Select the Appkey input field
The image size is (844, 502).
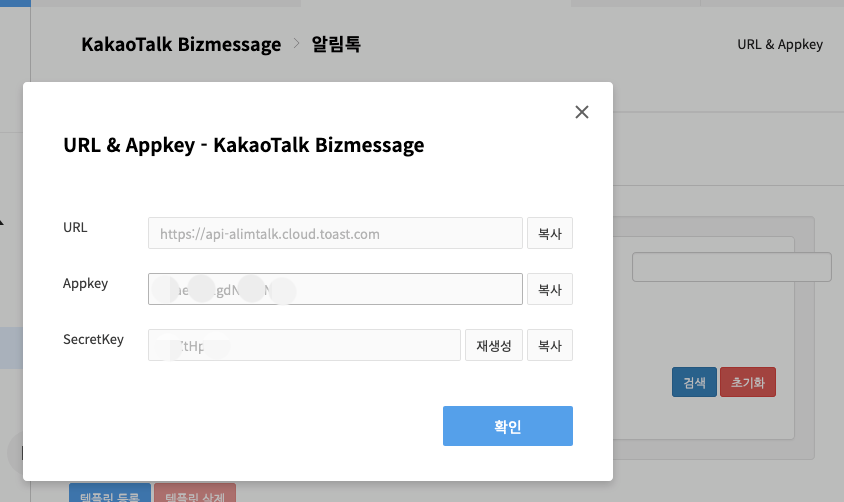(x=335, y=289)
